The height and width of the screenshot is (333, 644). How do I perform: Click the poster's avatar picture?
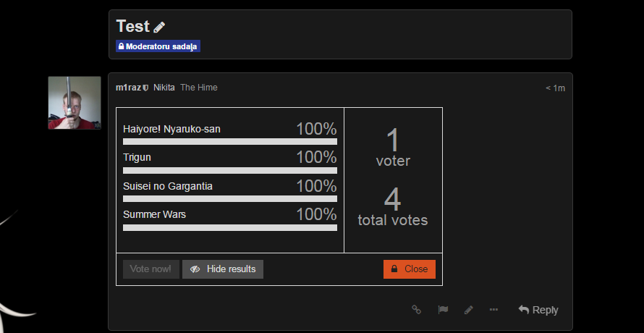coord(75,103)
